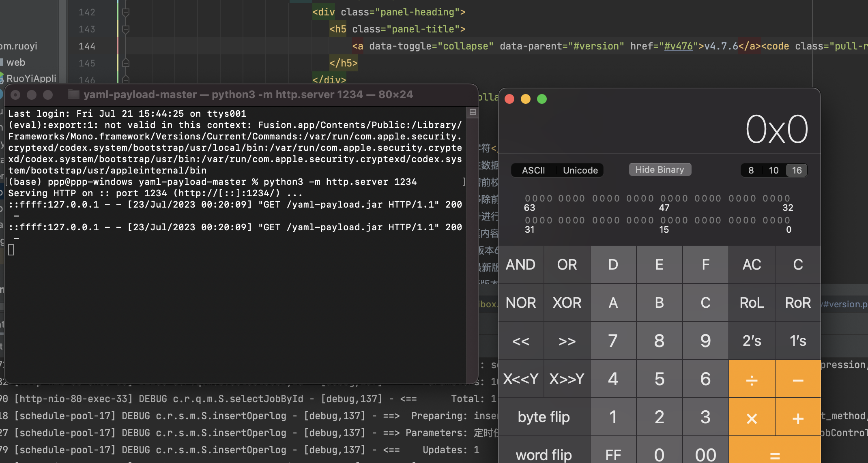Collapse code fold at line 143
868x463 pixels.
point(126,29)
